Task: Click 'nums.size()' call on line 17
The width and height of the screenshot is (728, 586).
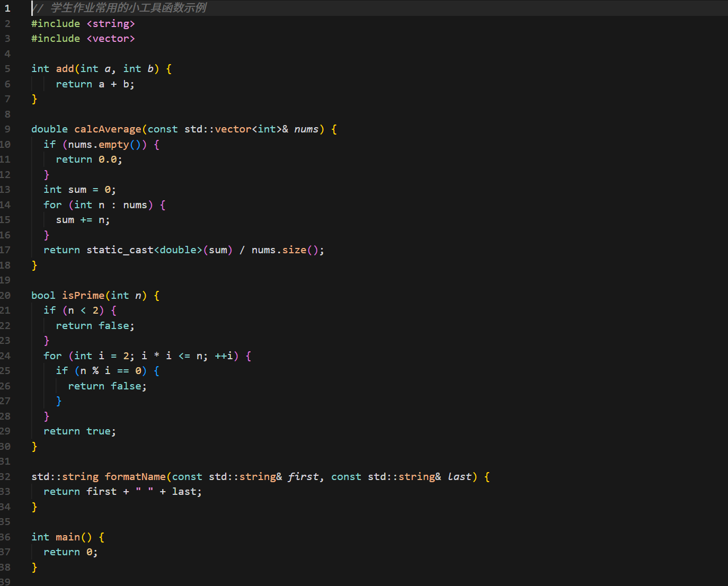Action: (x=285, y=250)
